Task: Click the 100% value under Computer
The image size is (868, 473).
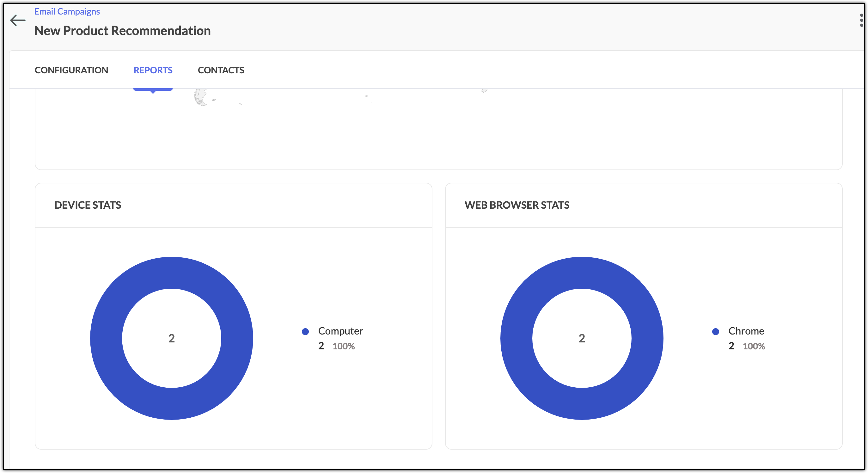Action: pyautogui.click(x=344, y=346)
